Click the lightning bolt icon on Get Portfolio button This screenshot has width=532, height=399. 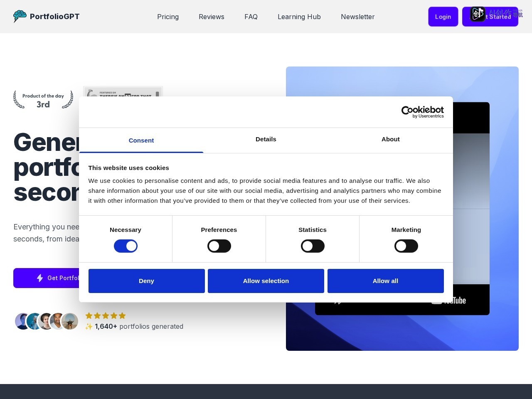click(x=40, y=278)
